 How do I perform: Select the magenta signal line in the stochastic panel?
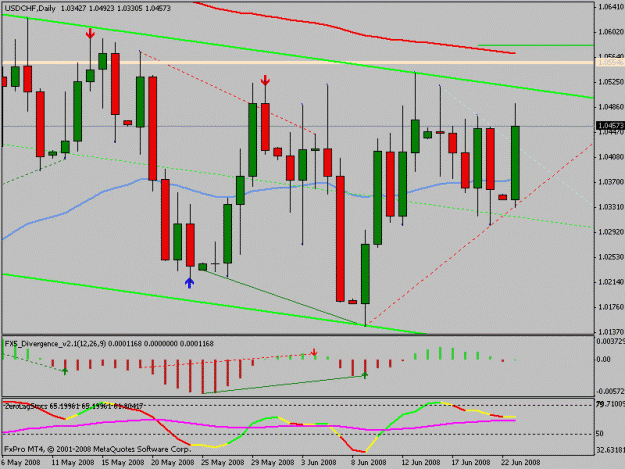click(x=259, y=427)
